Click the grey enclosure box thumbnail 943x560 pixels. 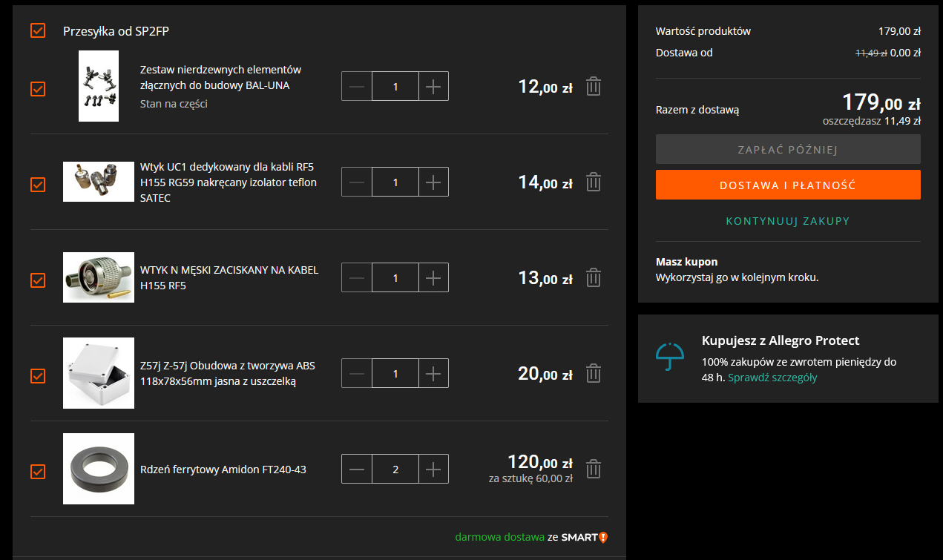point(99,373)
